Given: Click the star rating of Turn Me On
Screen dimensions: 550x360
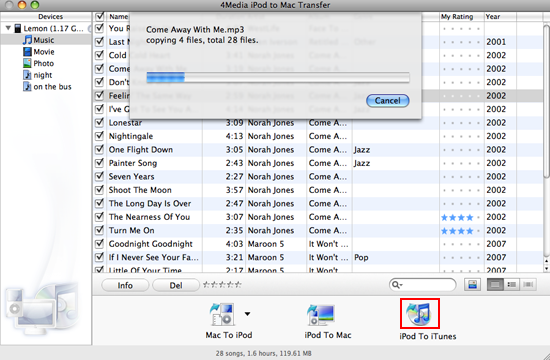Looking at the screenshot, I should (461, 231).
